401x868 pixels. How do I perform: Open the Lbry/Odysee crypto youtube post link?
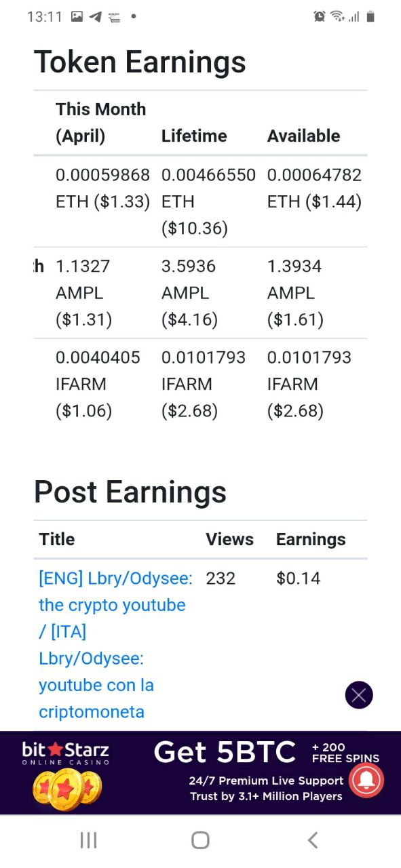pyautogui.click(x=115, y=645)
